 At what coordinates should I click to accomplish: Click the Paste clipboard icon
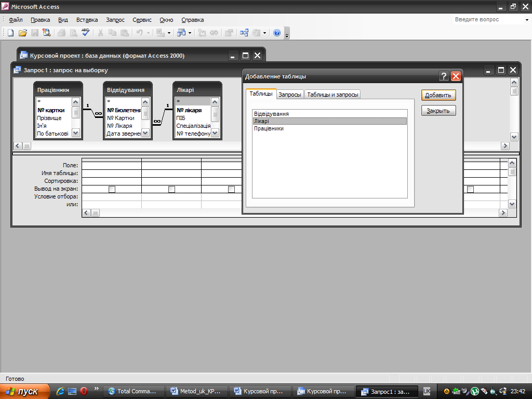[x=125, y=33]
